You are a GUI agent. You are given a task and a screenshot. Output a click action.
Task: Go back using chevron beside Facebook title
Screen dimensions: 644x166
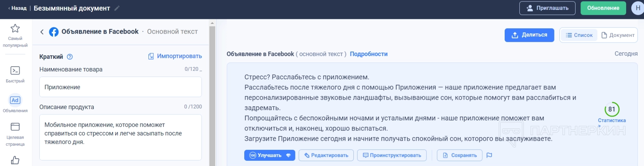pos(42,32)
